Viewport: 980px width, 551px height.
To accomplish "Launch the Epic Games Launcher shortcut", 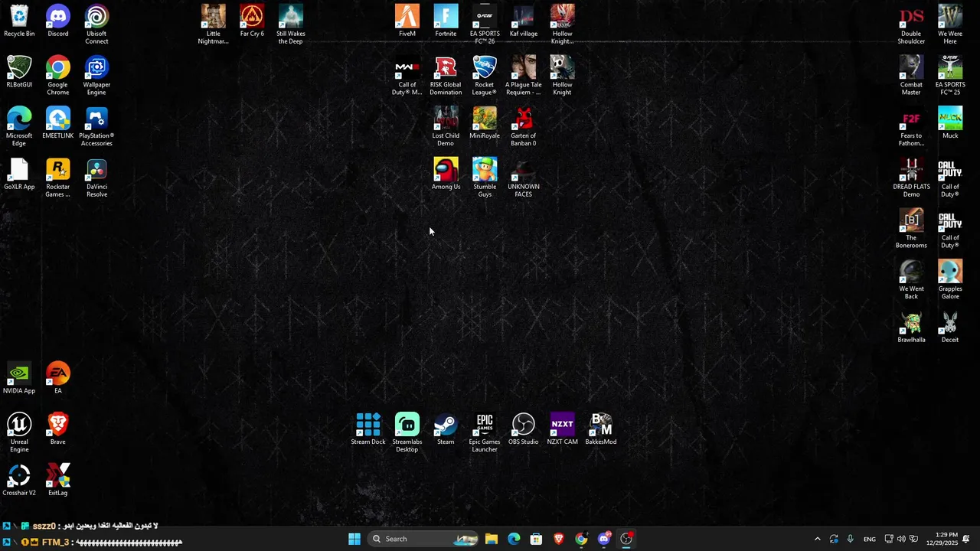I will pyautogui.click(x=485, y=433).
